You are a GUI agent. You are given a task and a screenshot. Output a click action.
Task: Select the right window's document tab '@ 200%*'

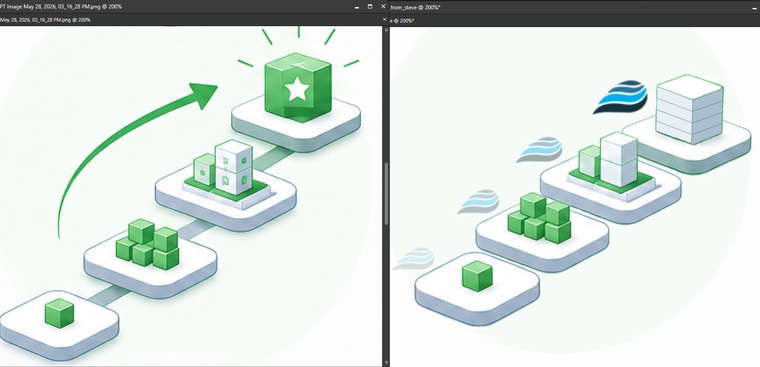(402, 21)
